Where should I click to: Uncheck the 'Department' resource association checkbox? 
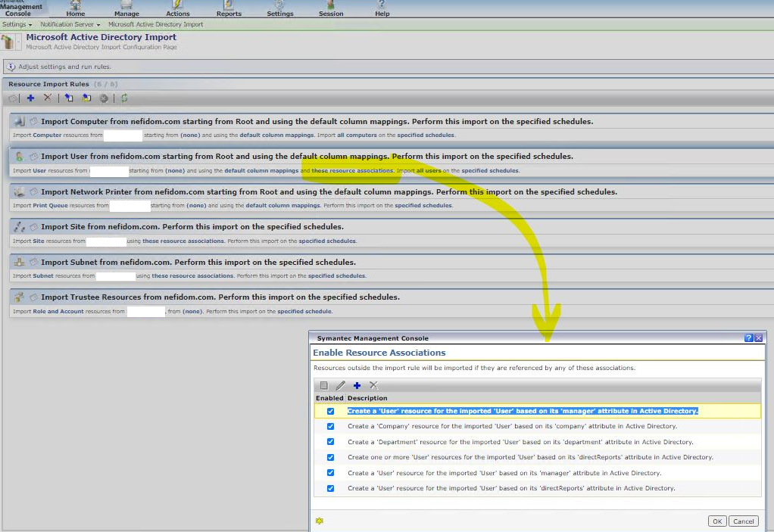pos(330,442)
